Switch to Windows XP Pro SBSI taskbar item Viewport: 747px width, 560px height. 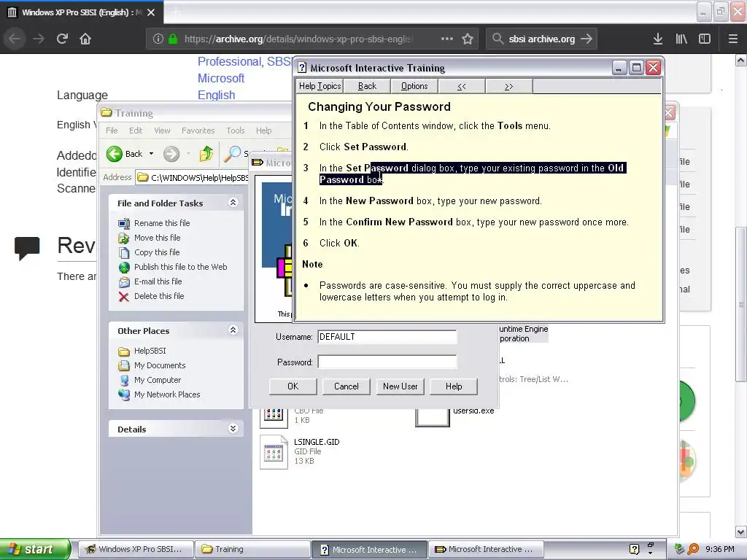[x=136, y=549]
